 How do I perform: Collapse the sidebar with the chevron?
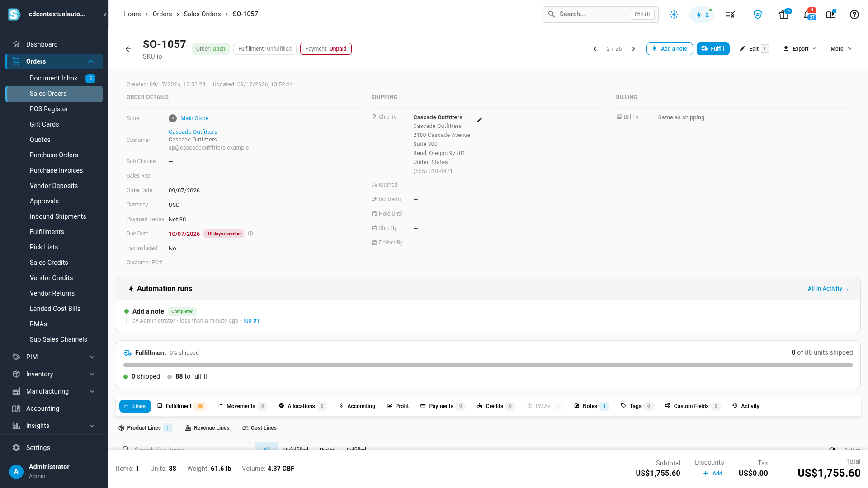(x=105, y=14)
